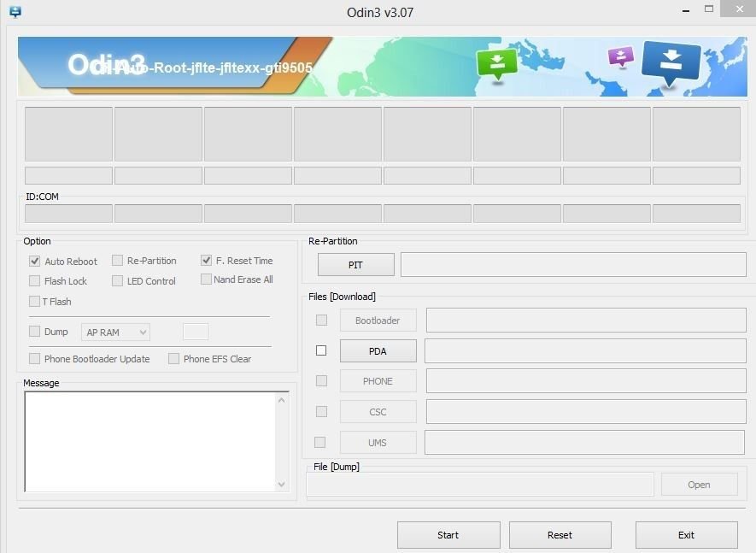Screen dimensions: 756x553
Task: Exit the Odin3 application
Action: (x=687, y=535)
